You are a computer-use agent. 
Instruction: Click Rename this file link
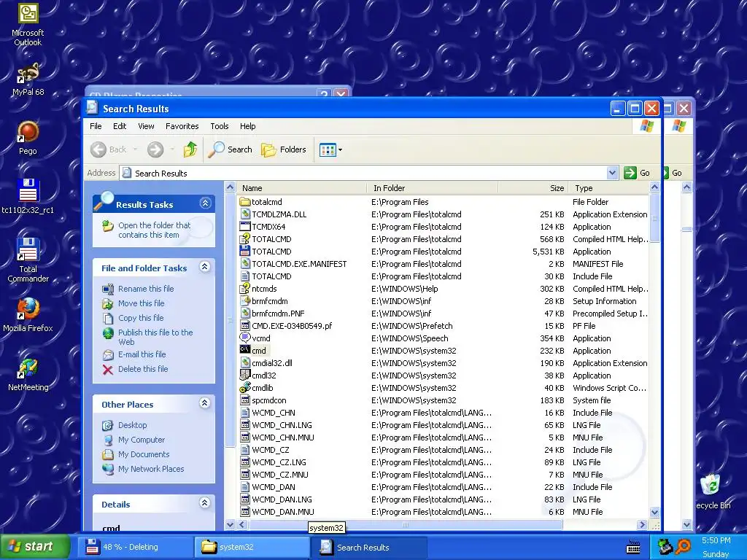point(146,289)
